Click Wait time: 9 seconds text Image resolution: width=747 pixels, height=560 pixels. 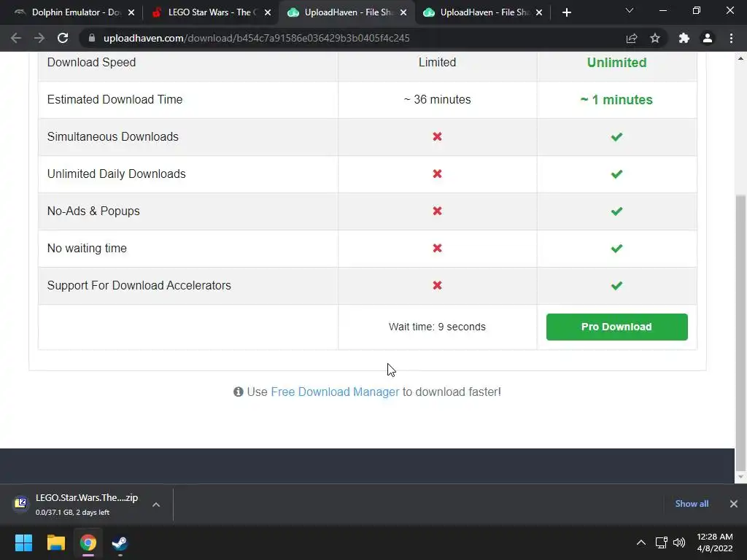(437, 327)
